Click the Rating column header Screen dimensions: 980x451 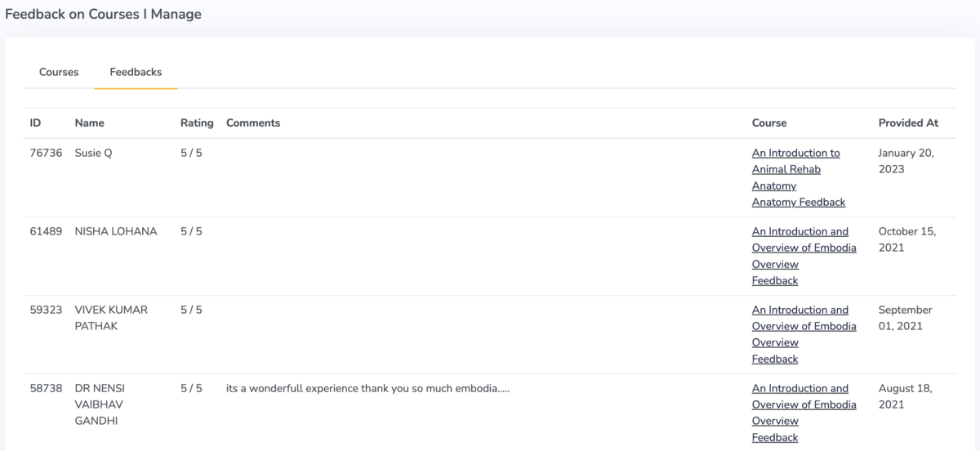pyautogui.click(x=197, y=123)
